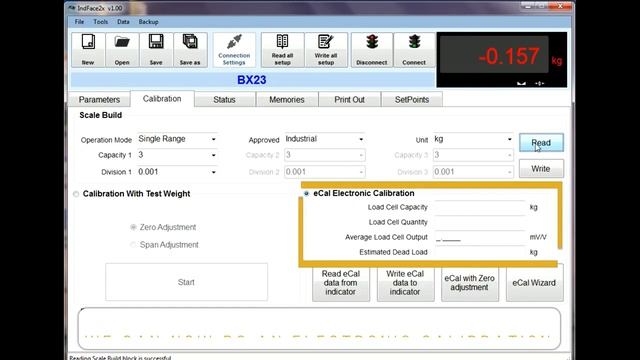640x360 pixels.
Task: Click the Estimated Dead Load field
Action: [x=480, y=252]
